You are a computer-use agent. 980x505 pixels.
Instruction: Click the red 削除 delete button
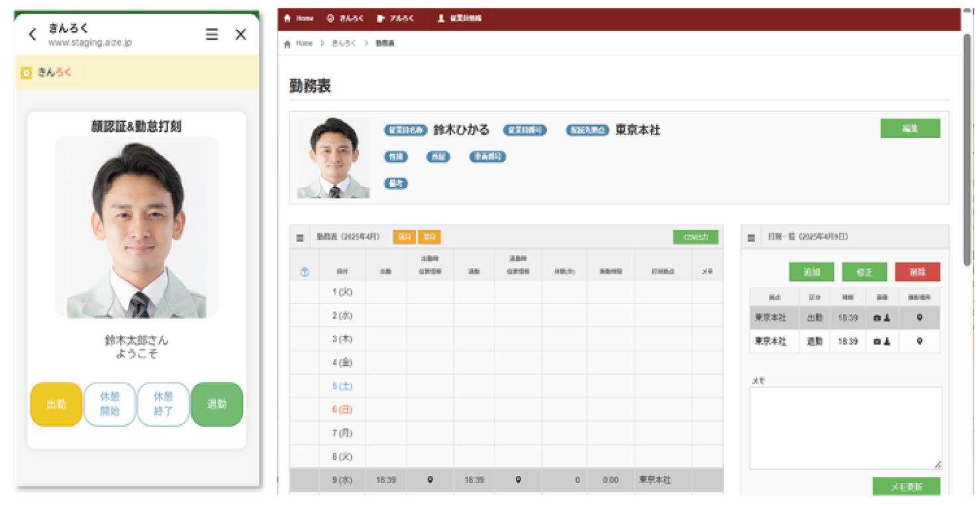pyautogui.click(x=917, y=272)
